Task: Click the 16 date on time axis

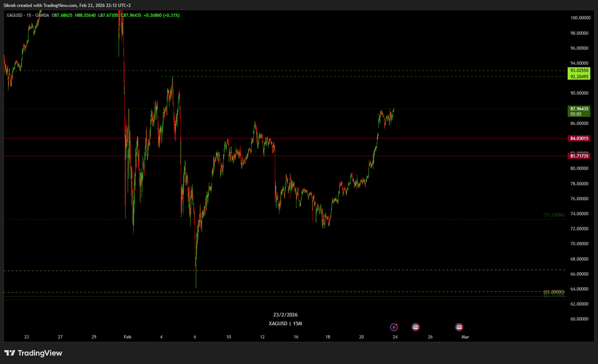Action: [296, 337]
